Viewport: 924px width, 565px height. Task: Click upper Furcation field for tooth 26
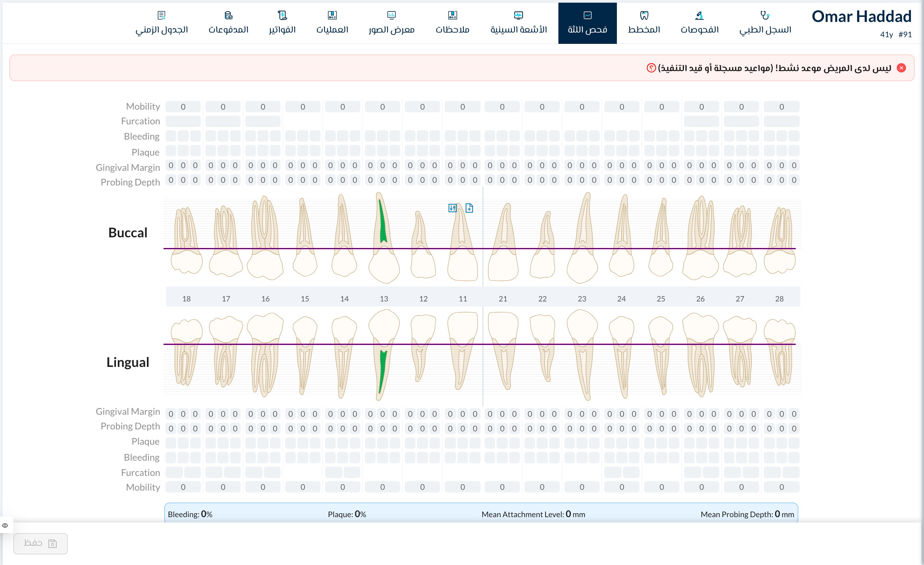point(701,121)
